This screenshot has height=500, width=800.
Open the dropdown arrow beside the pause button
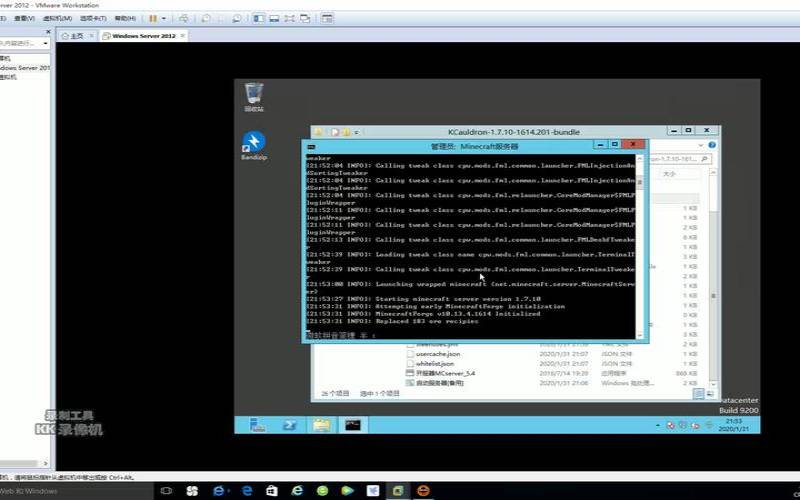coord(164,18)
